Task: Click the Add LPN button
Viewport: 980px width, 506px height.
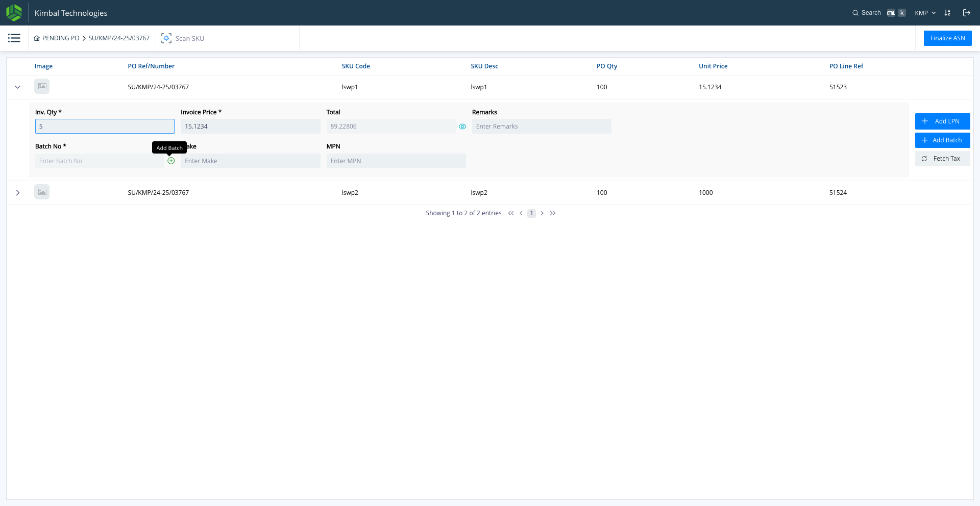Action: [x=942, y=121]
